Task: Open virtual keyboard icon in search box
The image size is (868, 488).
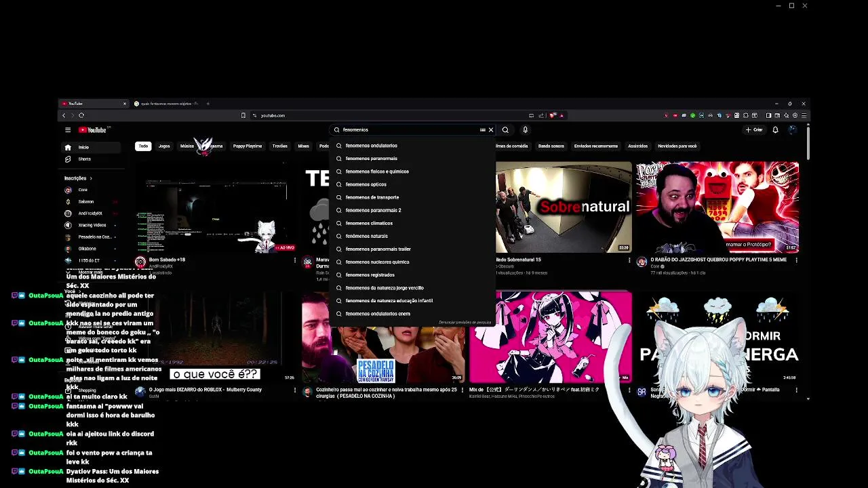Action: (483, 129)
